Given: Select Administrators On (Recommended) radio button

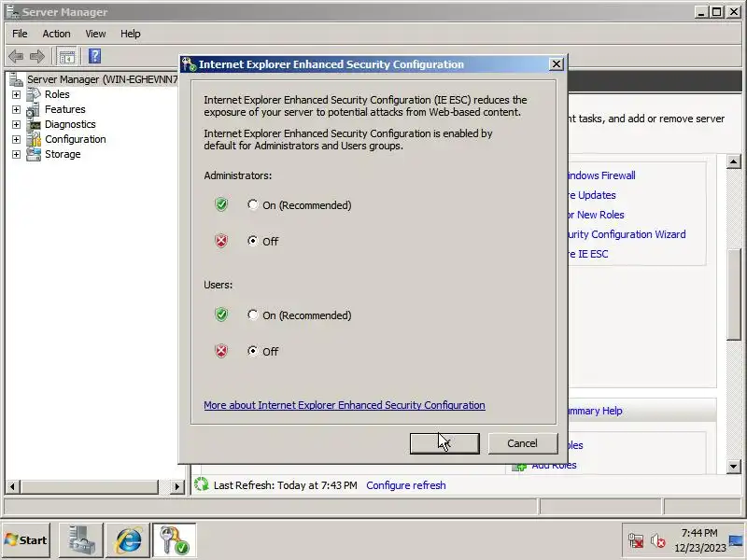Looking at the screenshot, I should click(252, 204).
